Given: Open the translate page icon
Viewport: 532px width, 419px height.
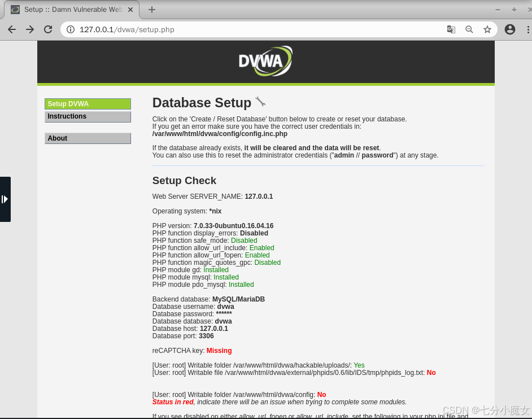Looking at the screenshot, I should tap(451, 29).
